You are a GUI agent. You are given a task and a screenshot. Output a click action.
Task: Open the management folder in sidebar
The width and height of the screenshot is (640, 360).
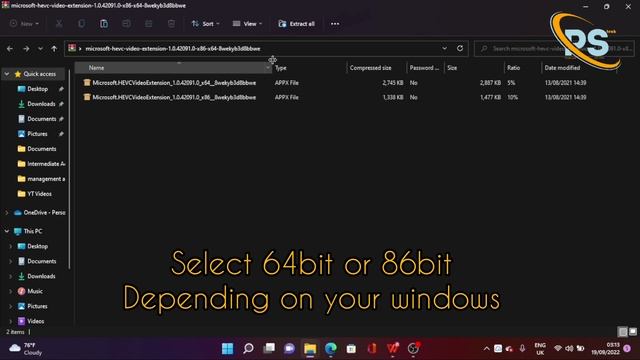coord(42,179)
